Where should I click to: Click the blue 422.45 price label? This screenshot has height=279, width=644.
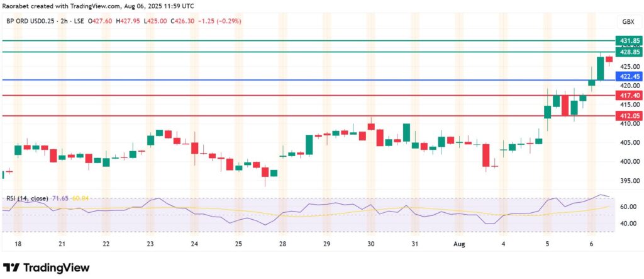tap(630, 76)
